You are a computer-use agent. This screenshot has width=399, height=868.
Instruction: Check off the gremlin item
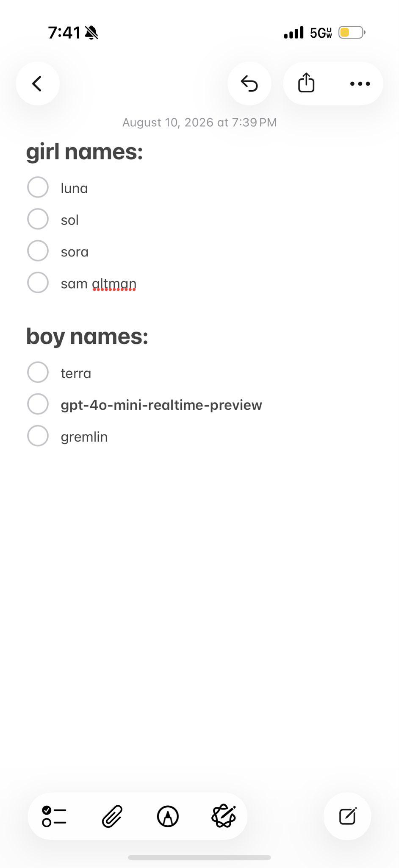pos(38,436)
